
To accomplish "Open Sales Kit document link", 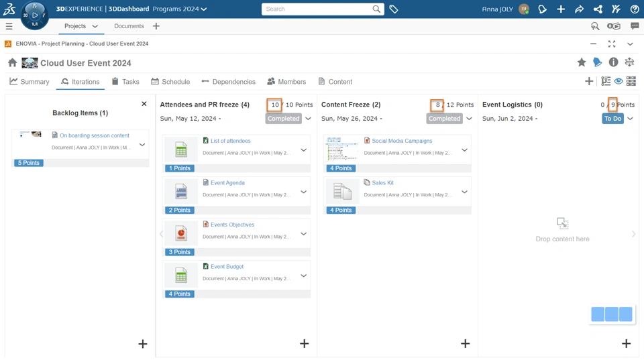I will click(x=383, y=182).
